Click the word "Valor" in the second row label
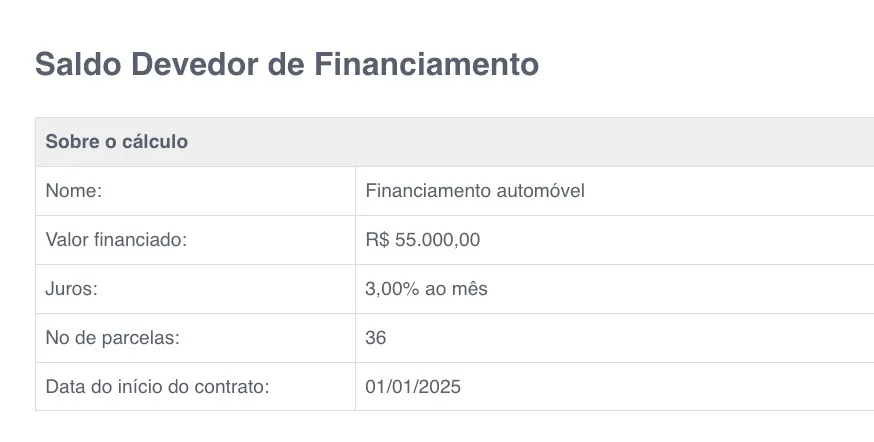Screen dimensions: 874x442 pyautogui.click(x=67, y=240)
